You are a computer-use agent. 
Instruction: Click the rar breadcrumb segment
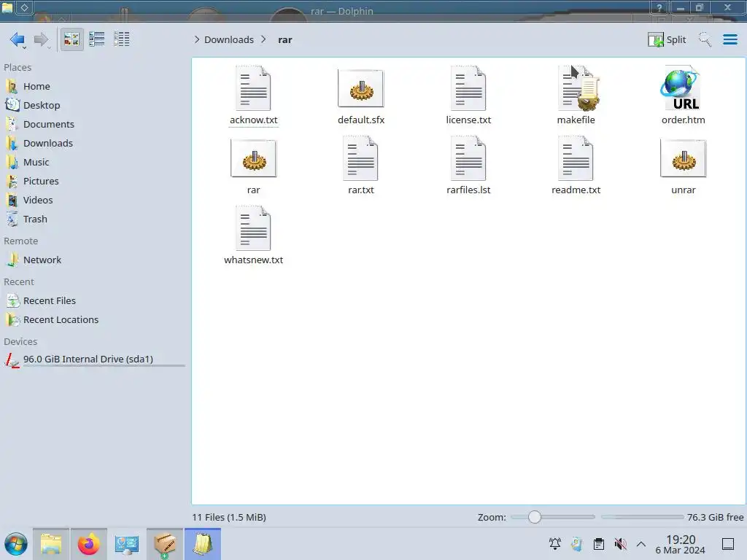coord(285,39)
